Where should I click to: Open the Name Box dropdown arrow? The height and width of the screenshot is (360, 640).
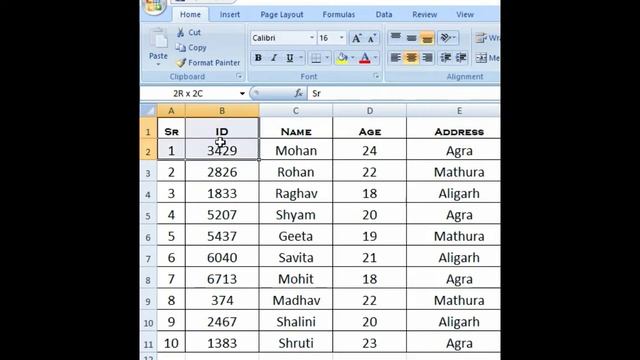point(242,93)
